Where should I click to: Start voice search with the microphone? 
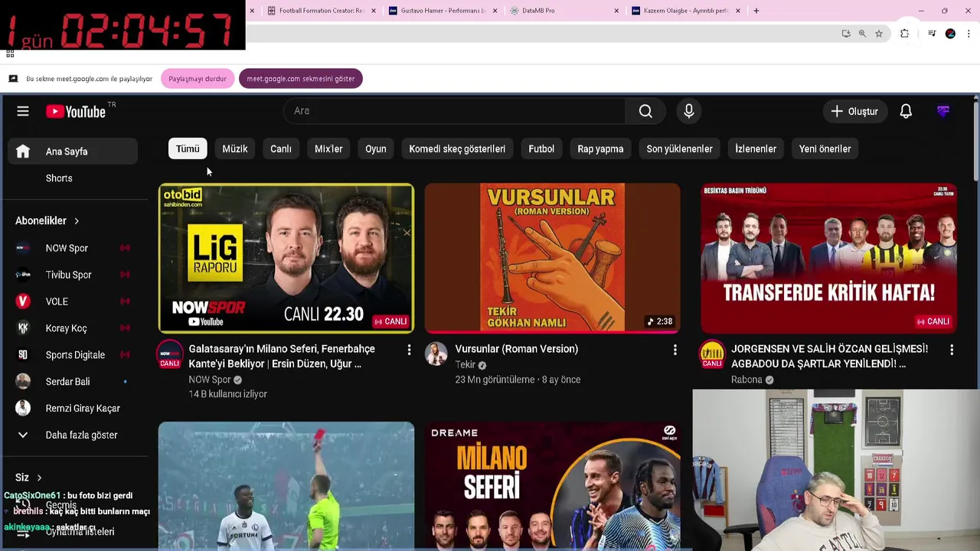click(689, 111)
